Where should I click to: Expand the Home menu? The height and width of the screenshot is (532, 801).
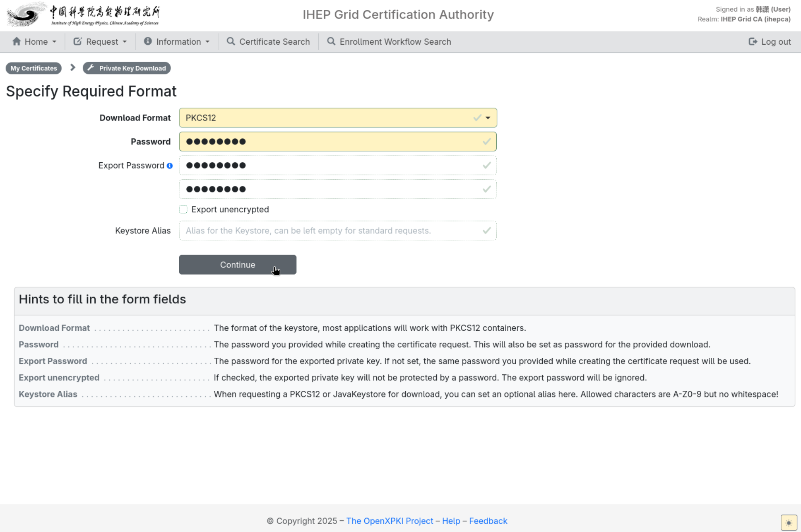click(x=34, y=41)
